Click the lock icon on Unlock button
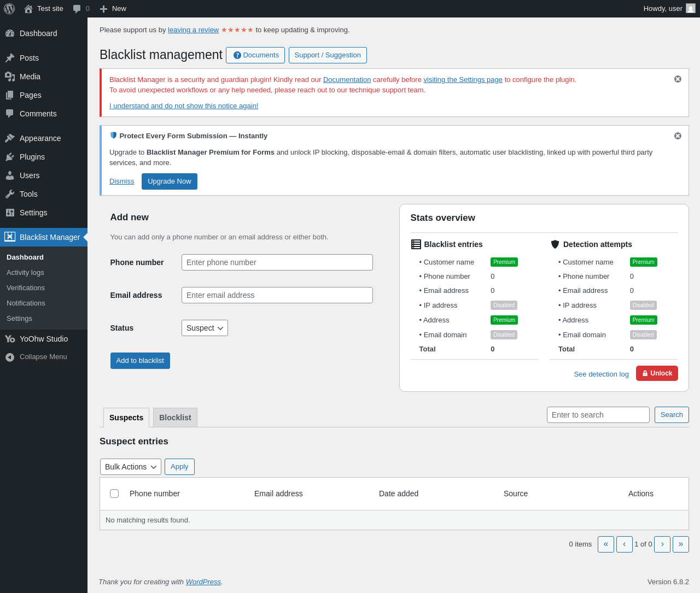This screenshot has height=593, width=700. click(x=645, y=373)
